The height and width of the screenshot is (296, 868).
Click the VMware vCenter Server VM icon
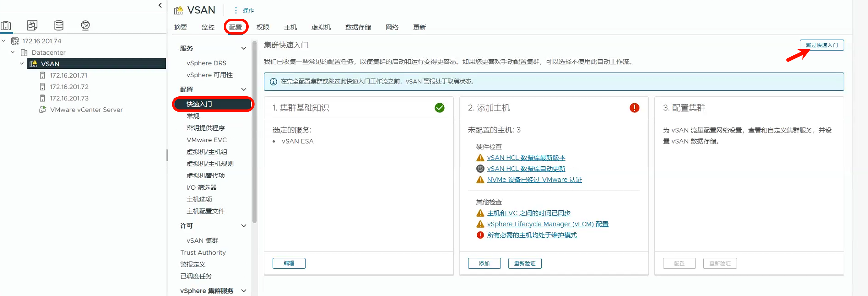click(x=43, y=110)
